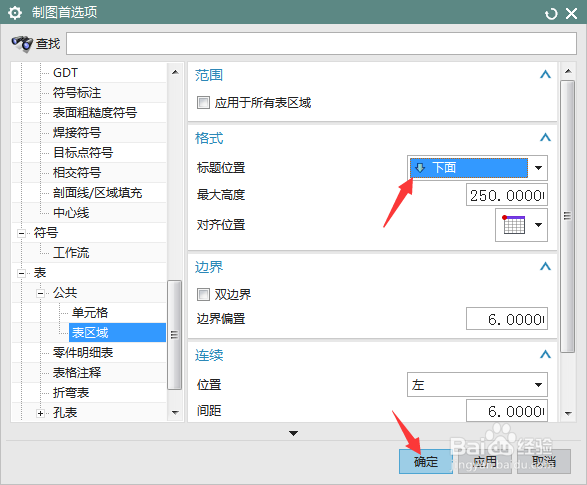Click tree panel scroll down arrow
The height and width of the screenshot is (485, 587).
pos(175,413)
